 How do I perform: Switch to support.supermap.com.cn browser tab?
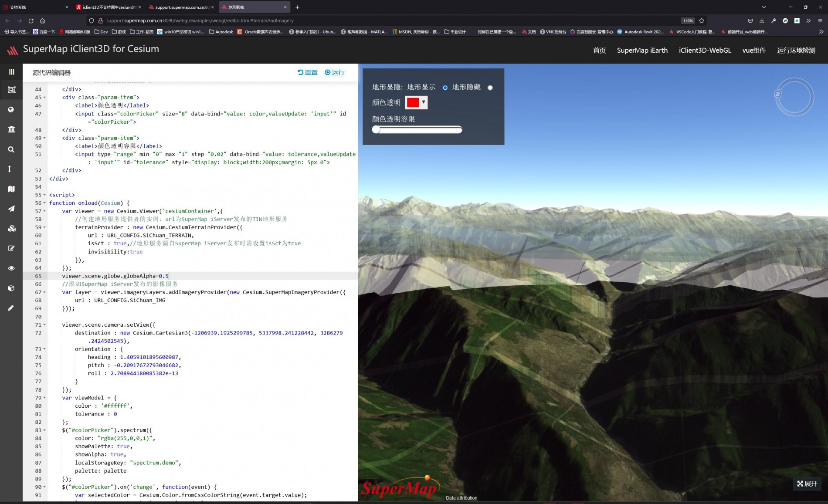[x=181, y=7]
